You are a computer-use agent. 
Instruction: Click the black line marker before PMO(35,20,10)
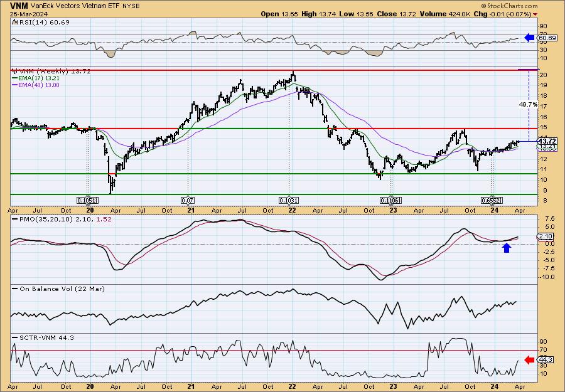15,220
